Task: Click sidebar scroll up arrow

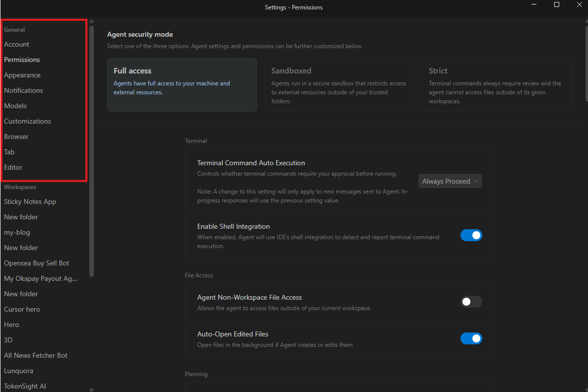Action: [x=91, y=21]
